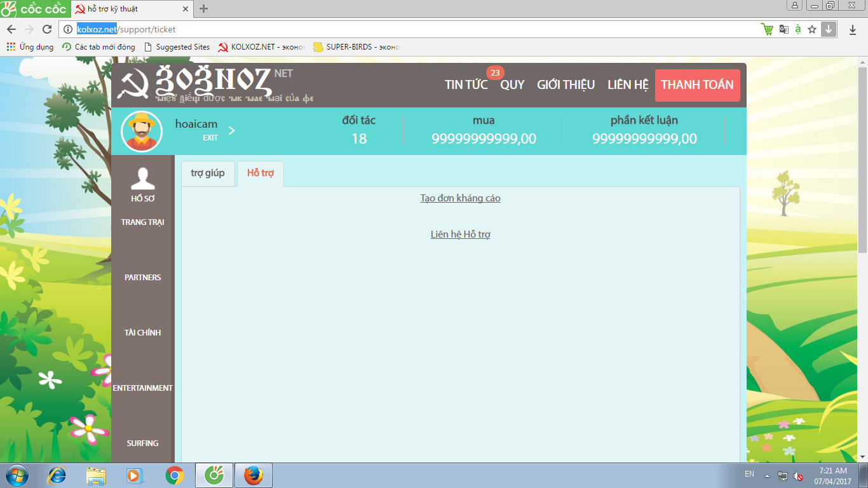Screen dimensions: 868x488
Task: Click the Kolxoz site logo
Action: (216, 85)
